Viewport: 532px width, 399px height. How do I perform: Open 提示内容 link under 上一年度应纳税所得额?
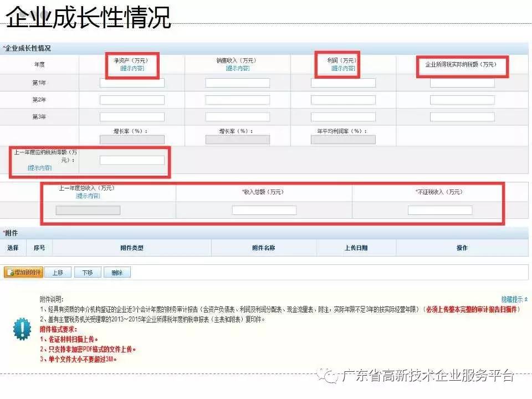click(x=39, y=167)
